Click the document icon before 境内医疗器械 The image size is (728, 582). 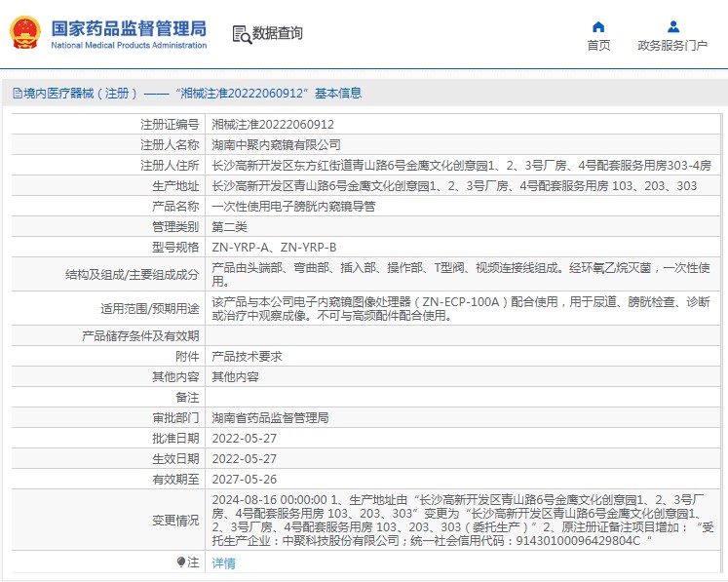[x=17, y=94]
